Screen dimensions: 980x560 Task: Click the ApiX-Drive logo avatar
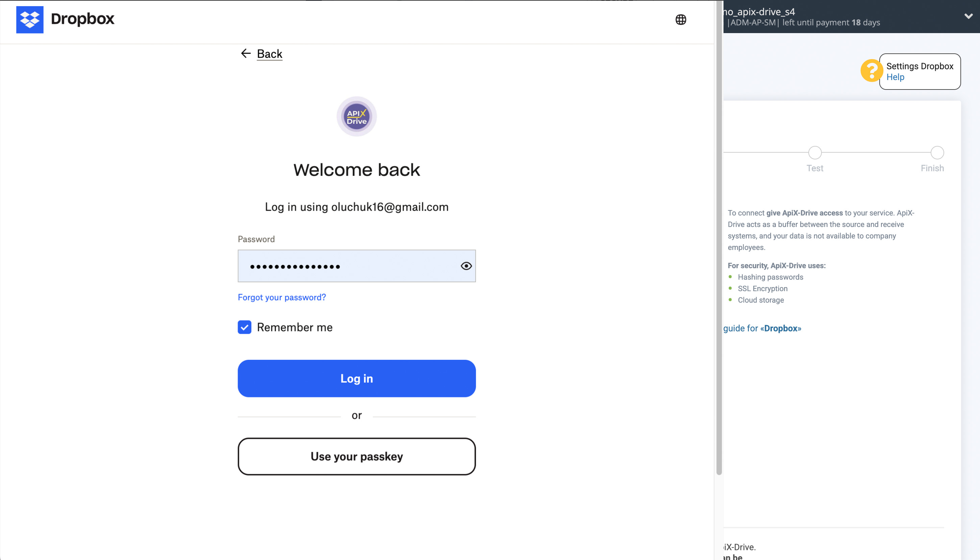356,117
